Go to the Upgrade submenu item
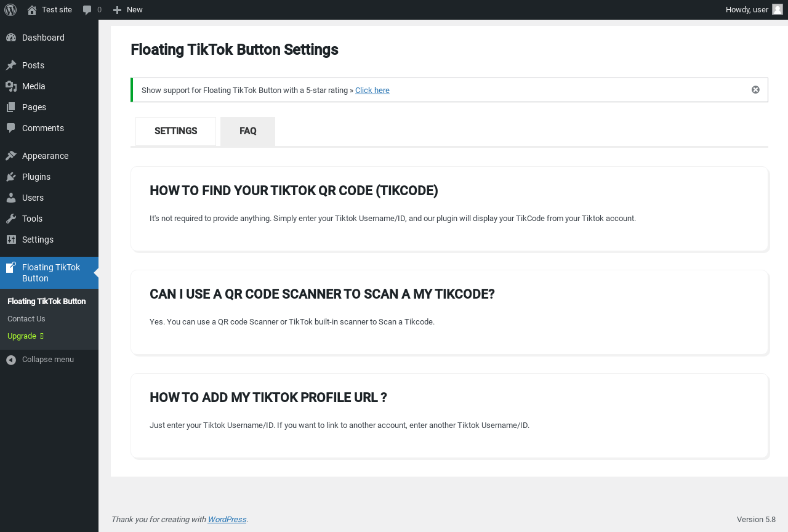Viewport: 788px width, 532px height. (x=22, y=336)
